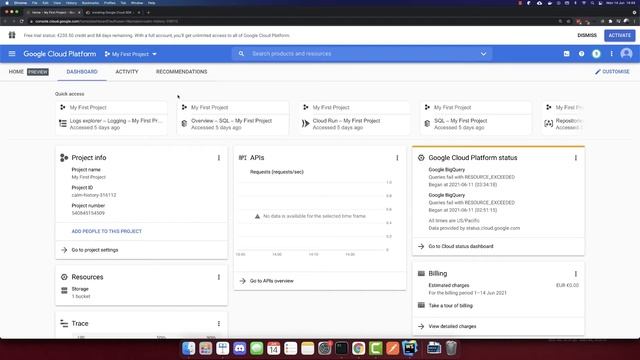Click the search products and resources field
Image resolution: width=640 pixels, height=360 pixels.
click(x=362, y=54)
